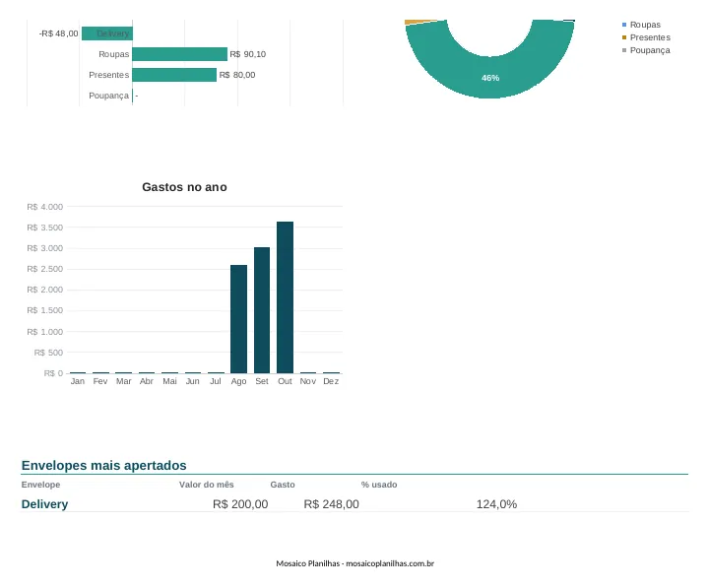Click the R$ 1.500 axis value
This screenshot has width=708, height=588.
[x=44, y=310]
